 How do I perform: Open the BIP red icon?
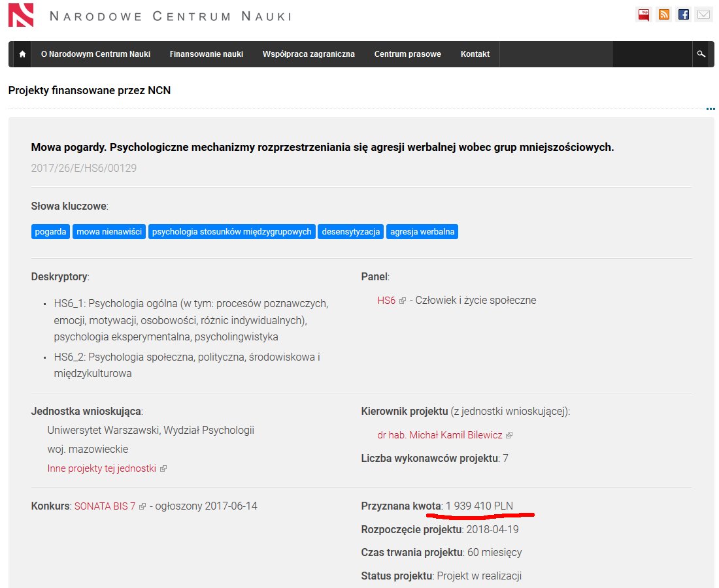[644, 14]
